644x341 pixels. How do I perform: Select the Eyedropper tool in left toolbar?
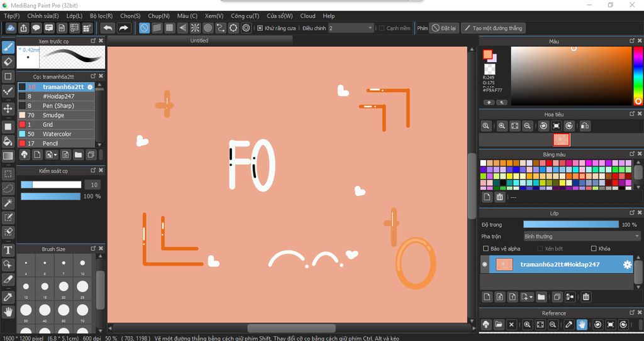pyautogui.click(x=8, y=297)
